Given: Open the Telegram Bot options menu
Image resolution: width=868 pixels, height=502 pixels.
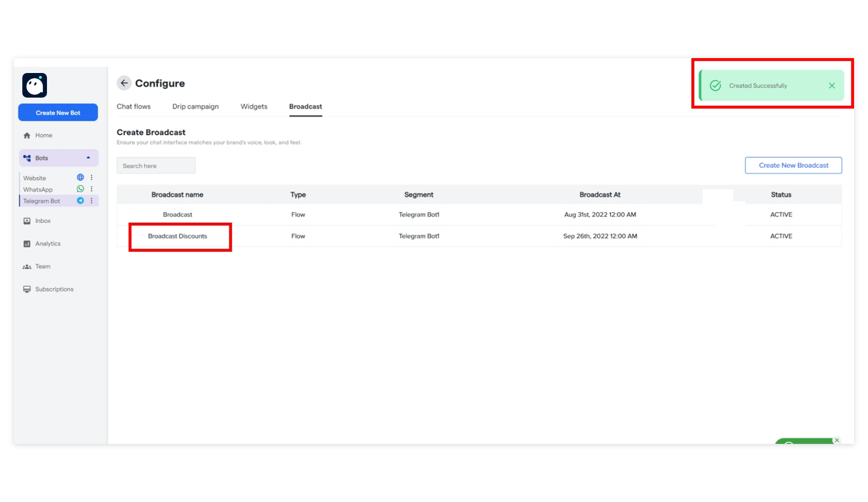Looking at the screenshot, I should 92,201.
